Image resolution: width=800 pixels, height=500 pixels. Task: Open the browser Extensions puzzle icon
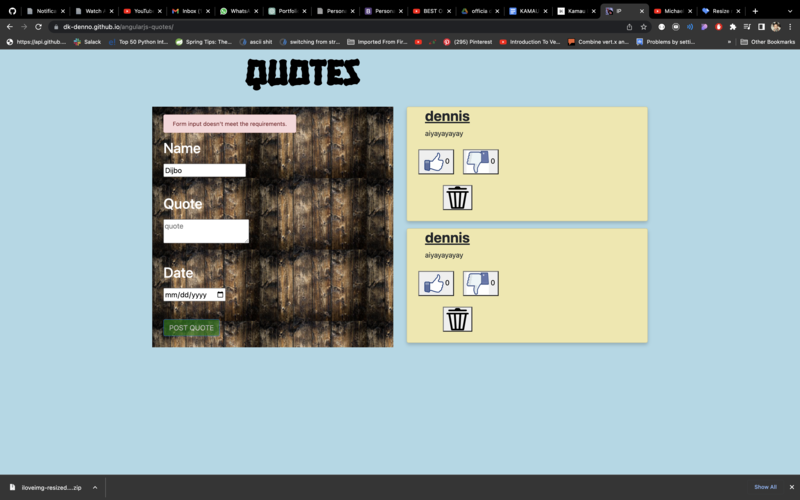(x=732, y=27)
